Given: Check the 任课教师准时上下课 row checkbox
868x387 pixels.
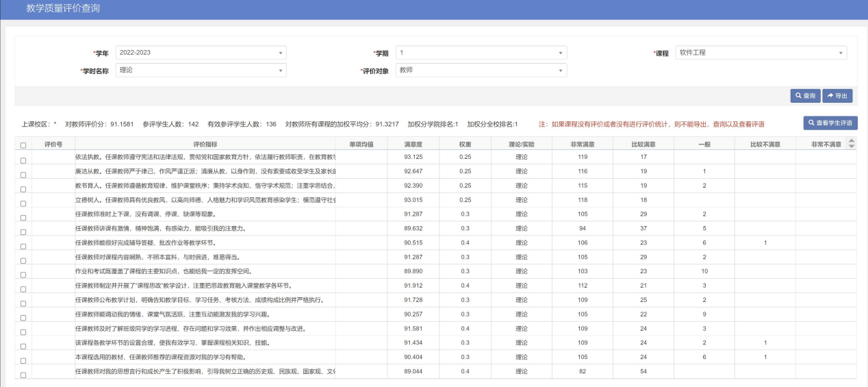Looking at the screenshot, I should click(23, 218).
